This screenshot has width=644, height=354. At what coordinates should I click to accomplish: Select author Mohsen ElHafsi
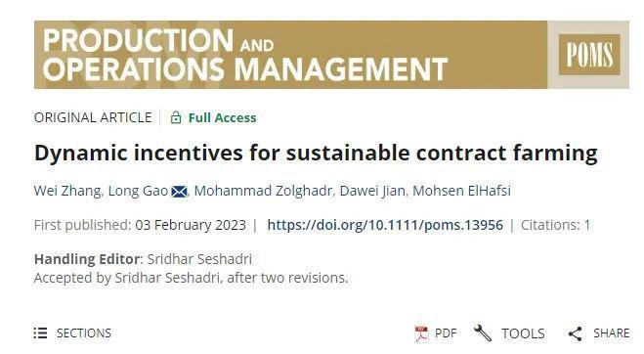461,191
